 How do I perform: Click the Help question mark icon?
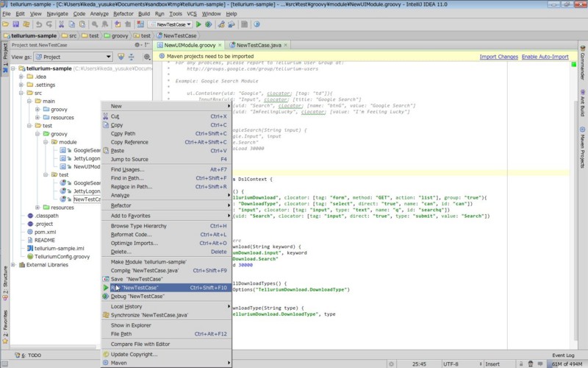[x=257, y=24]
